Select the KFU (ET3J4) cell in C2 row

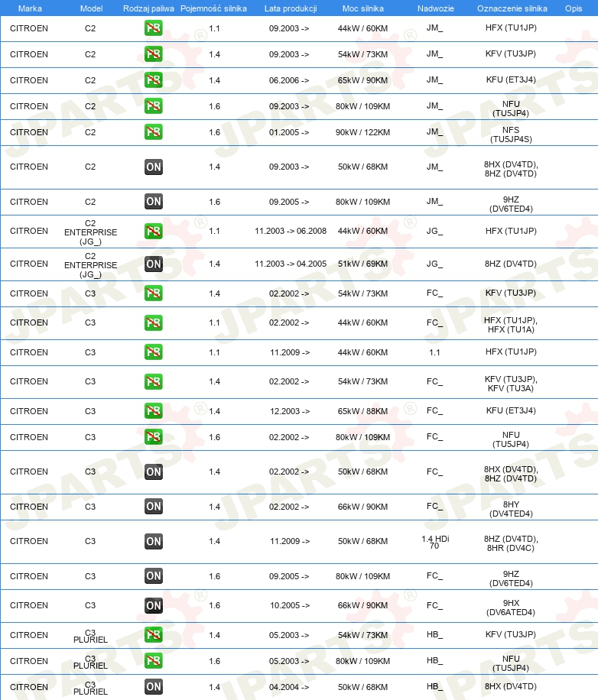511,79
